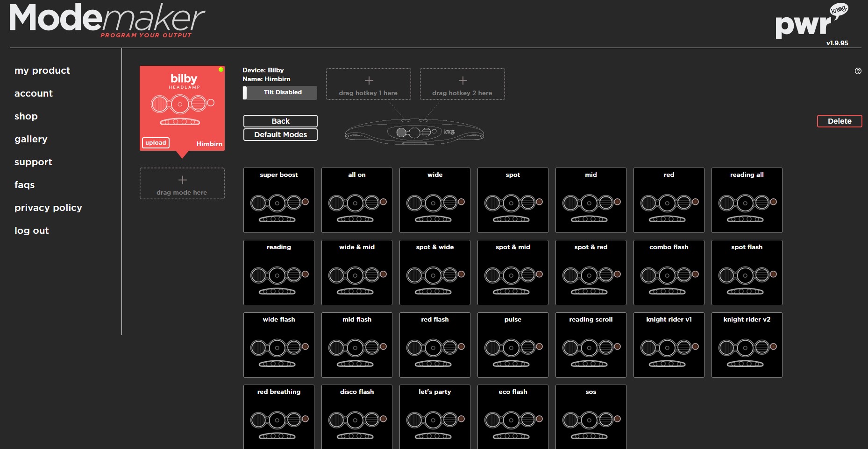Toggle the Tilt Disabled switch

click(x=280, y=92)
